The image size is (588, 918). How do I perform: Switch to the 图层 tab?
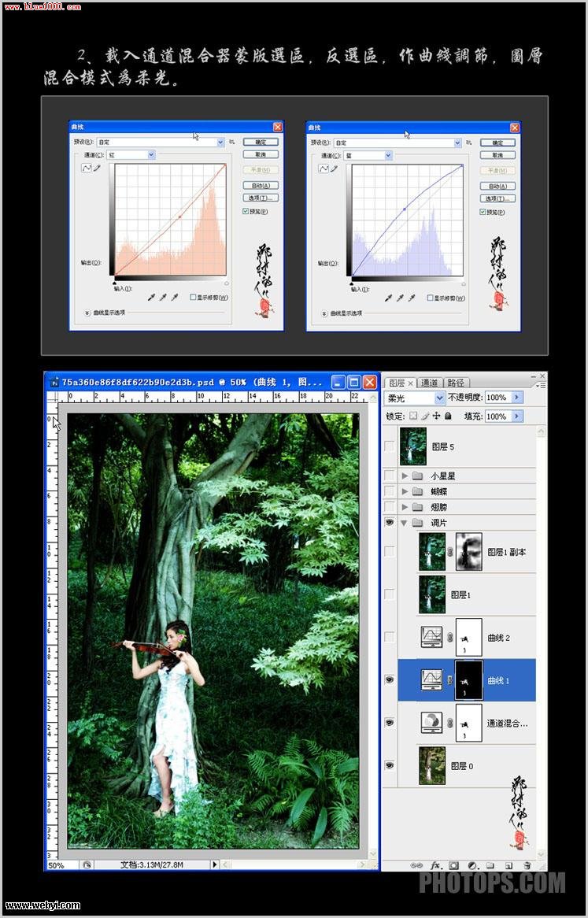(400, 383)
